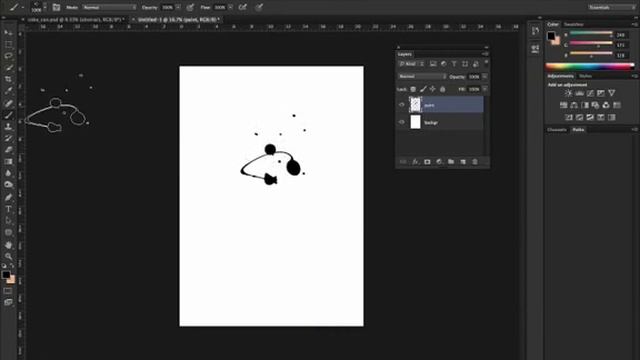Screen dimensions: 640x360
Task: Toggle type layer filter in Layers panel
Action: coord(454,64)
